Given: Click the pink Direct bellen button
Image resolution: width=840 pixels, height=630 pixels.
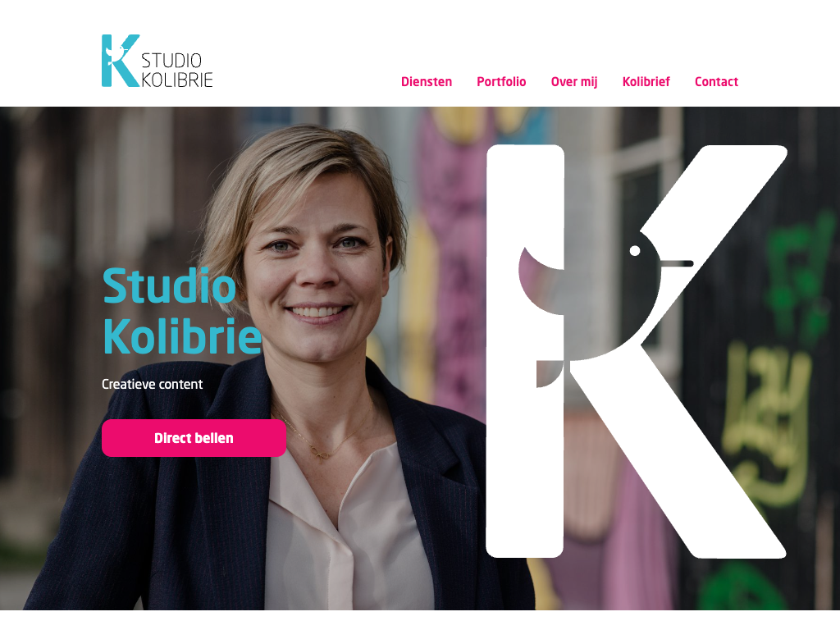Looking at the screenshot, I should pyautogui.click(x=194, y=438).
